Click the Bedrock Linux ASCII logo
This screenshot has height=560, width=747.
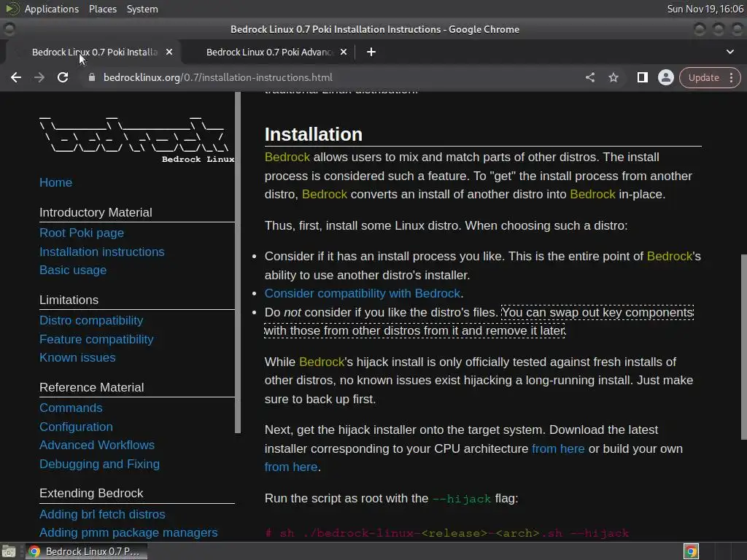pos(136,139)
